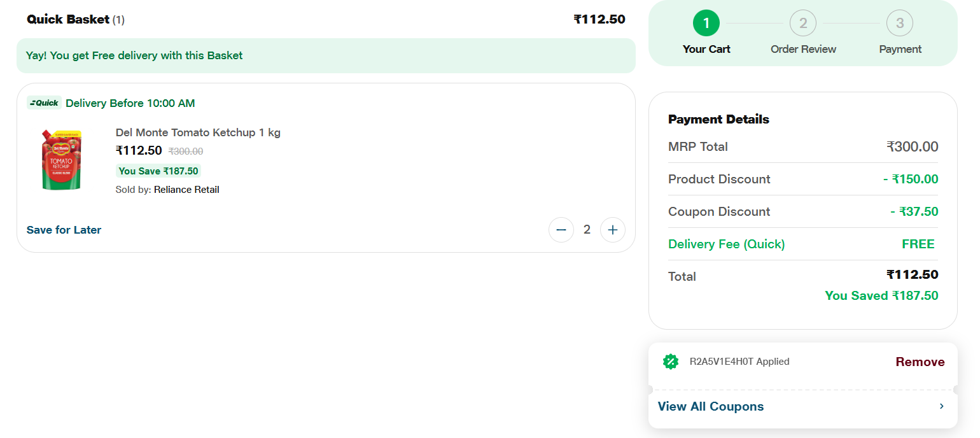Decrease ketchup quantity with minus button
The height and width of the screenshot is (438, 980).
click(561, 230)
